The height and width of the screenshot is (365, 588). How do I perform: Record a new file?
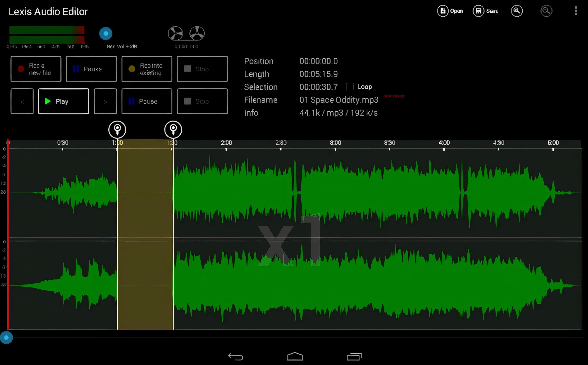pos(36,69)
